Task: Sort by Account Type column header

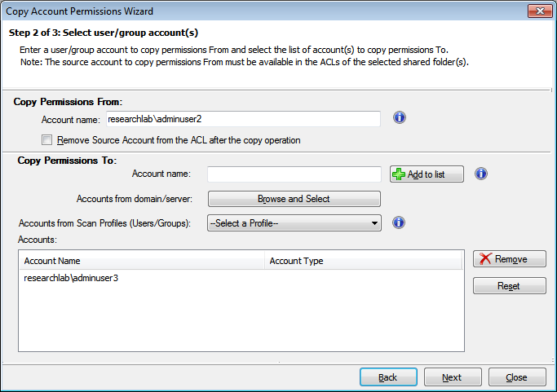Action: coord(363,261)
